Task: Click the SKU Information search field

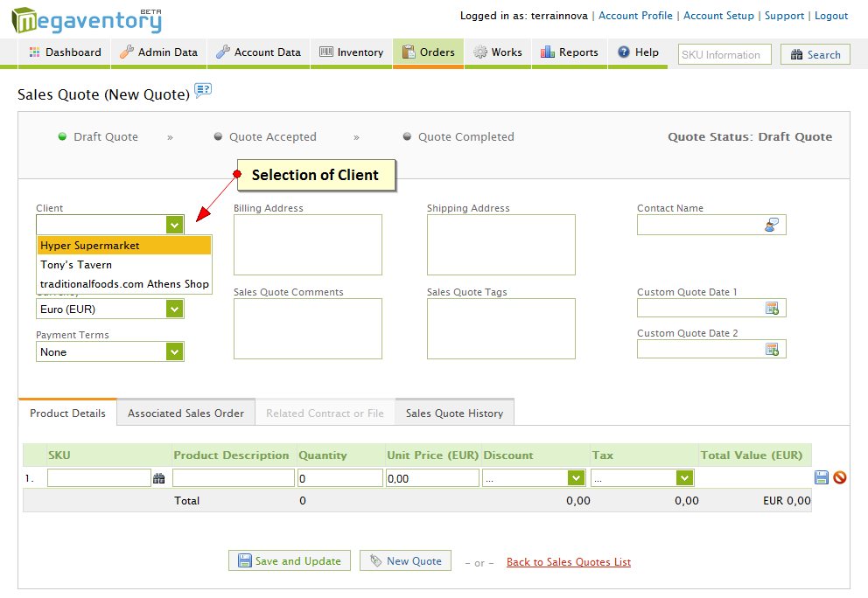Action: click(724, 55)
